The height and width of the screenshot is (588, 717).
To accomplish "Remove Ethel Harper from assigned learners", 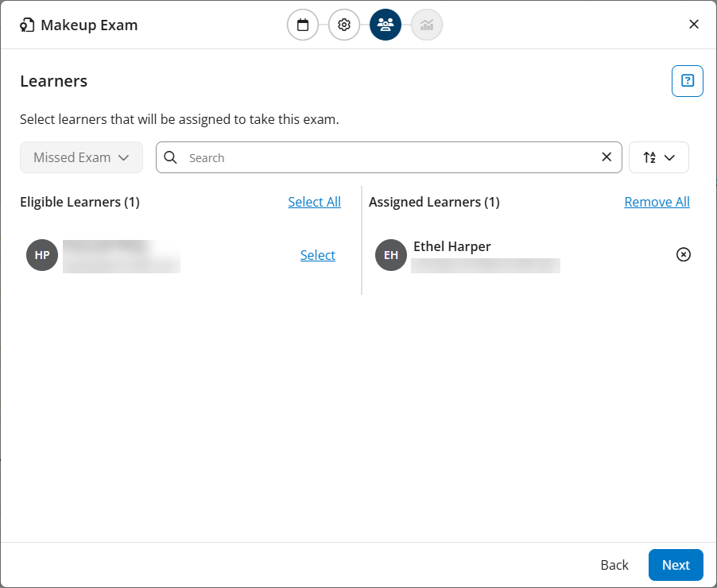I will pyautogui.click(x=684, y=254).
